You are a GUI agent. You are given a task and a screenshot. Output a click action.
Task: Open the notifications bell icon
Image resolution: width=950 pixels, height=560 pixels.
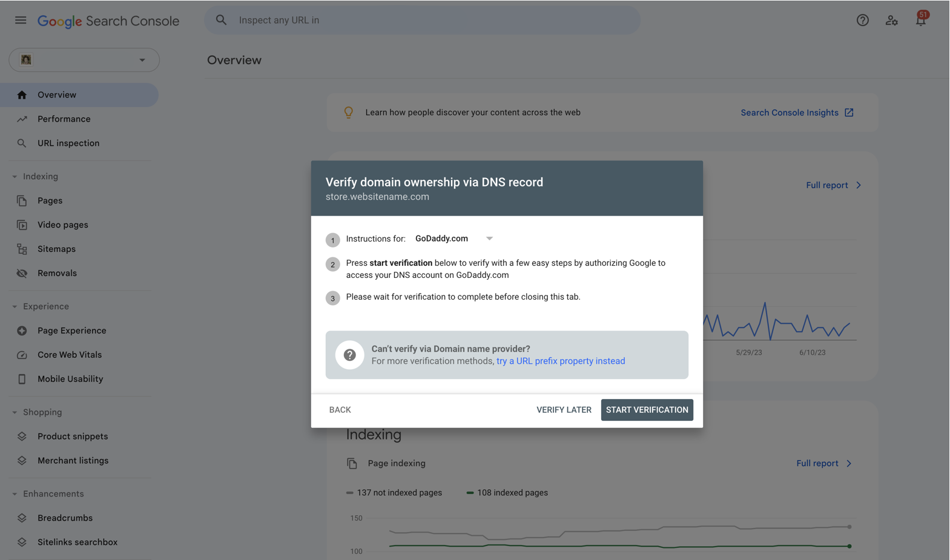[x=920, y=19]
